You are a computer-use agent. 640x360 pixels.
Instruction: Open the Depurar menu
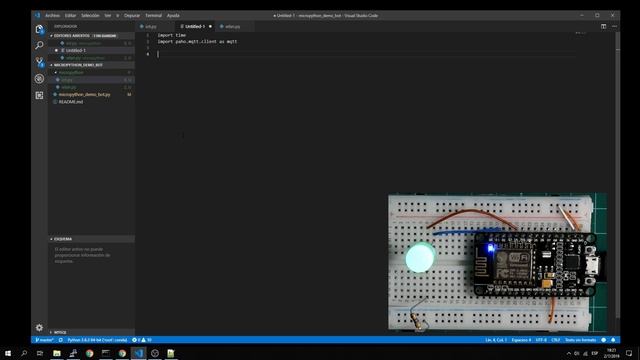(131, 16)
